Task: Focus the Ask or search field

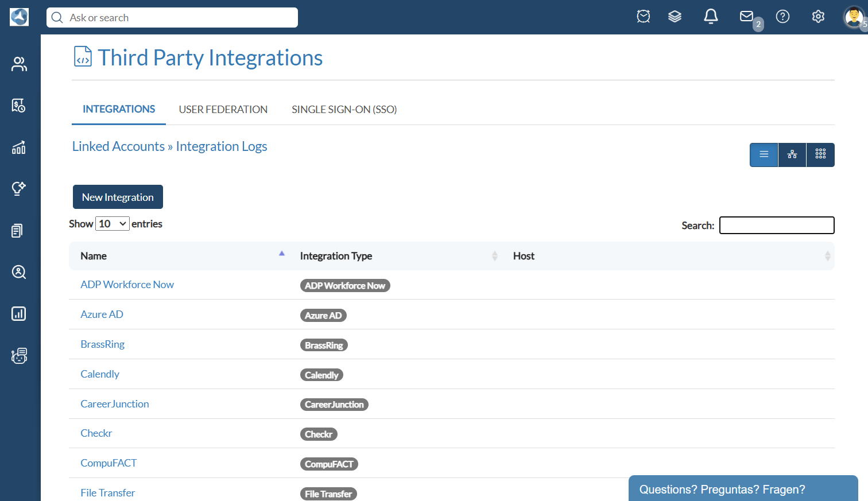Action: coord(172,17)
